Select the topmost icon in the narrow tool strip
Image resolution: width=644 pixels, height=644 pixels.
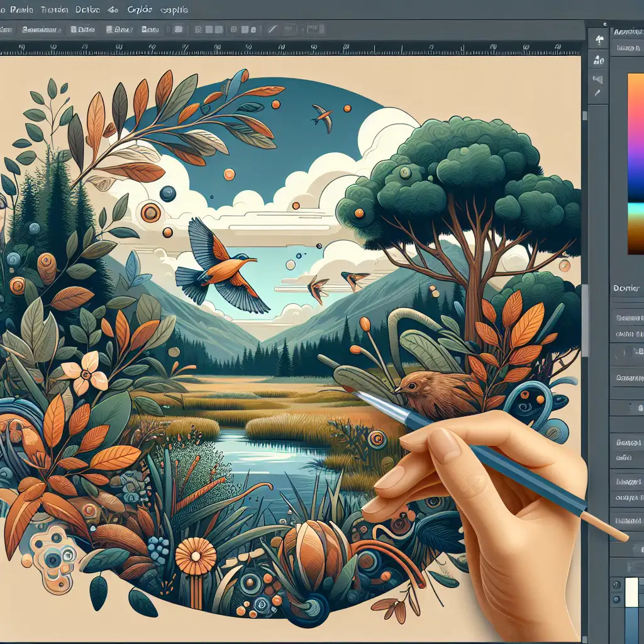point(599,40)
